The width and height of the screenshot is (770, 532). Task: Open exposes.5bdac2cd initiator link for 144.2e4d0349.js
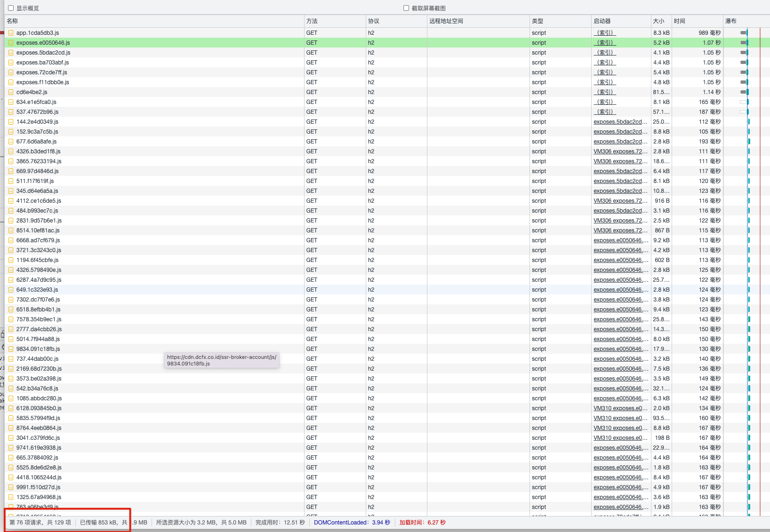(621, 122)
